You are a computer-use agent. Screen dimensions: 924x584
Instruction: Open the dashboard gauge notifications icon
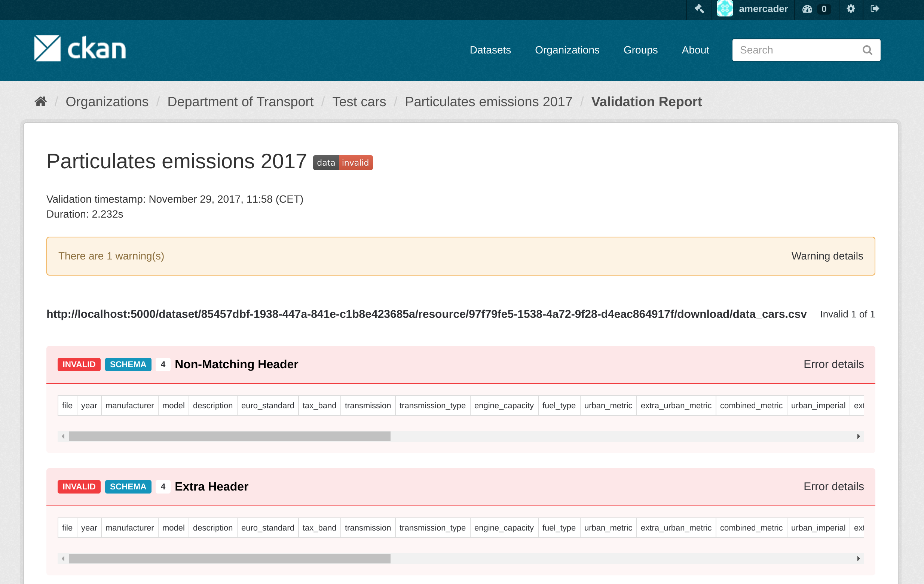click(807, 9)
